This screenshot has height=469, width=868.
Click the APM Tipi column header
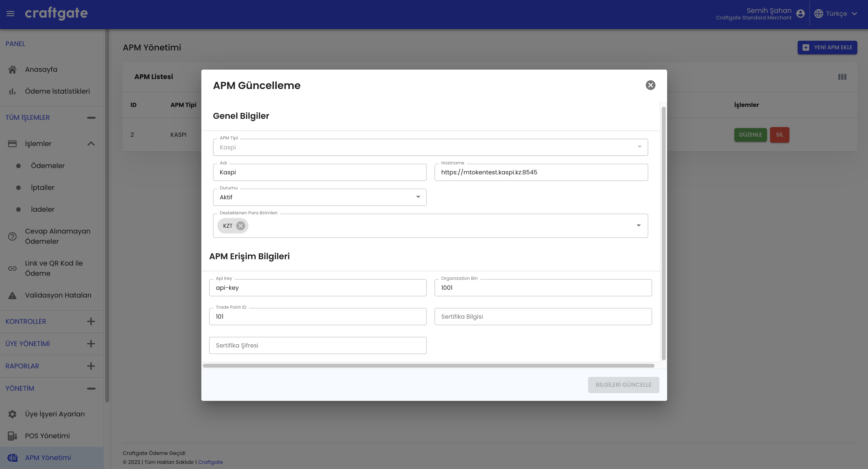point(183,105)
